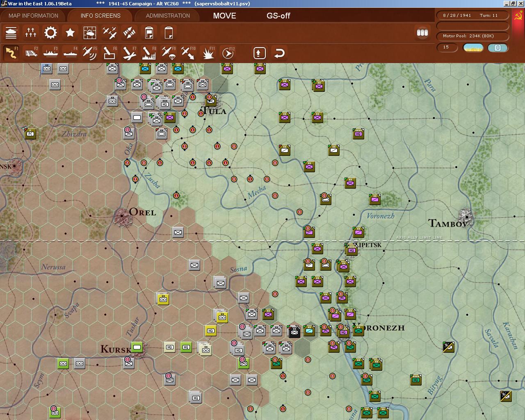Open the air doctrine three-planes icon
This screenshot has height=420, width=525.
click(x=110, y=32)
